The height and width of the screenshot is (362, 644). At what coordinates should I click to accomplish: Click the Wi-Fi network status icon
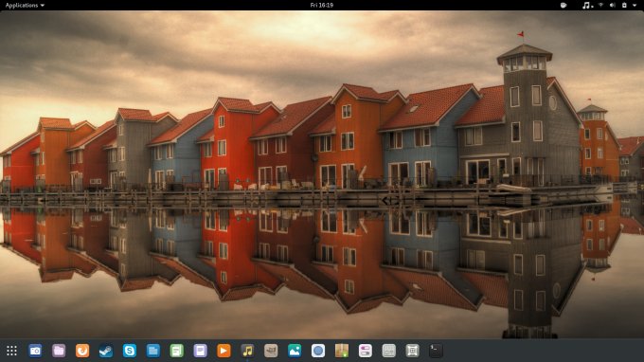(600, 5)
